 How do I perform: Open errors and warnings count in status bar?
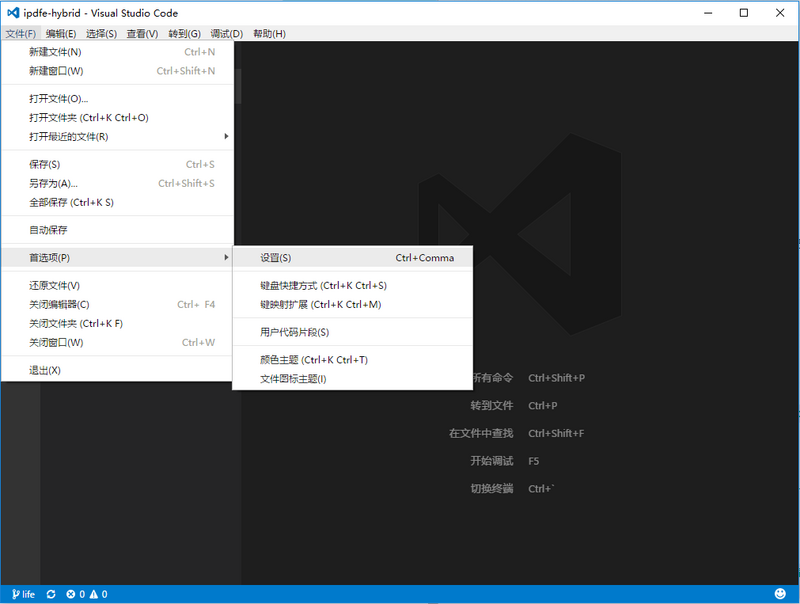point(87,594)
